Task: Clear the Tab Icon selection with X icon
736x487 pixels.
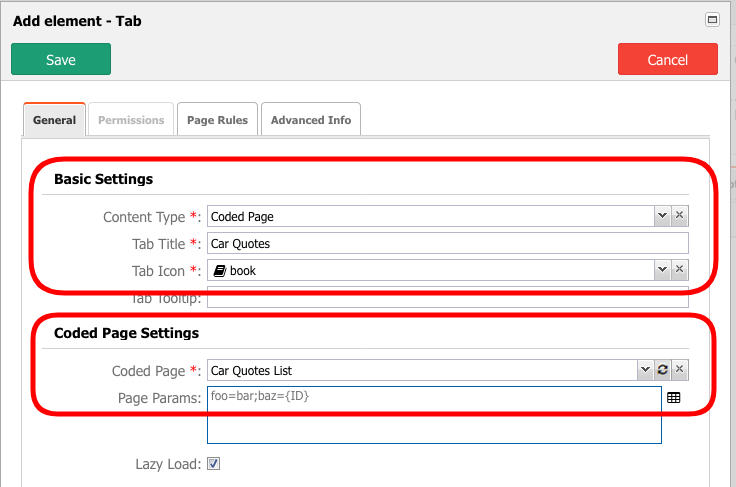Action: coord(679,270)
